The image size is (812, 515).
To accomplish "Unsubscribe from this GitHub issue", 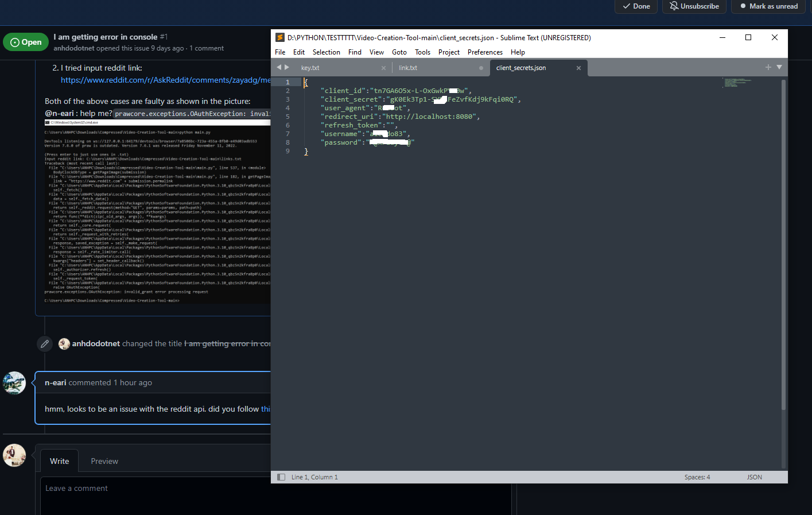I will (x=694, y=6).
